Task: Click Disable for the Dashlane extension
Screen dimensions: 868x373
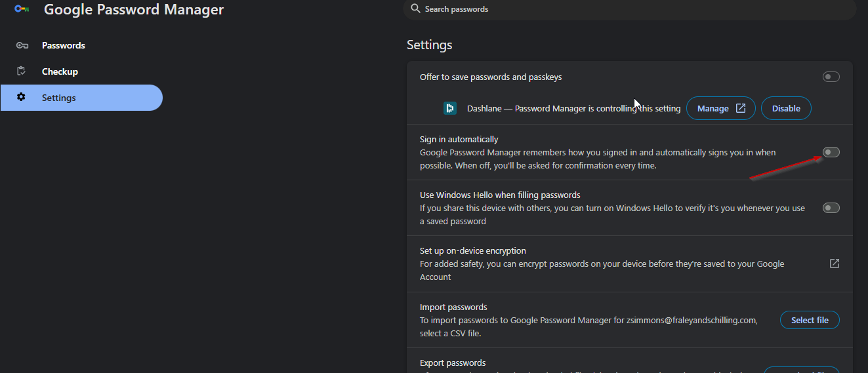Action: (x=786, y=108)
